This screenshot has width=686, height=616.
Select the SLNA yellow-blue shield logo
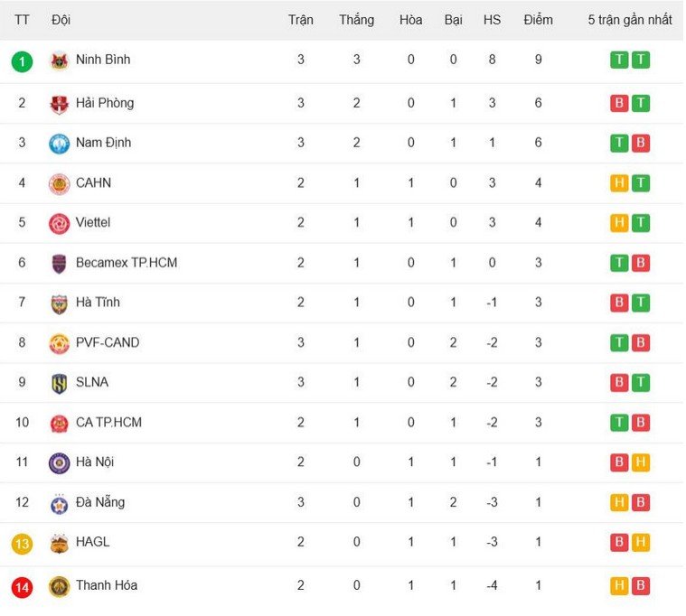[x=59, y=383]
